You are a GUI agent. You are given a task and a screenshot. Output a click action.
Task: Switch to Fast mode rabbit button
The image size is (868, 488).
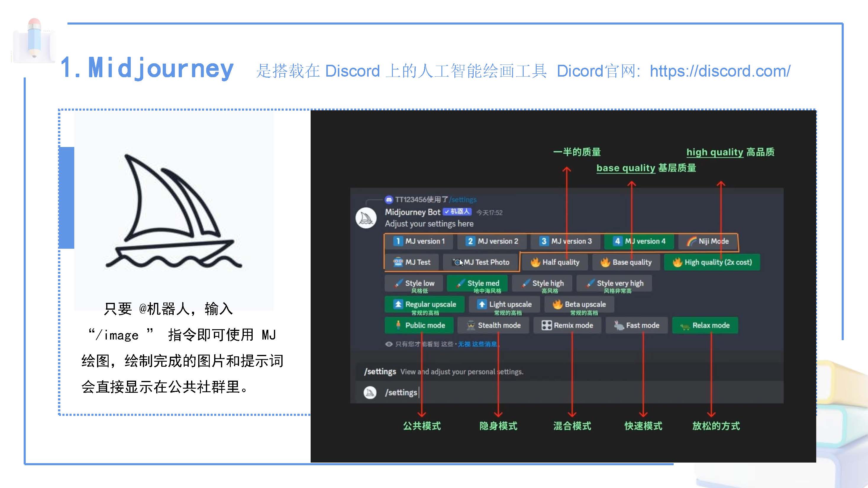click(637, 325)
